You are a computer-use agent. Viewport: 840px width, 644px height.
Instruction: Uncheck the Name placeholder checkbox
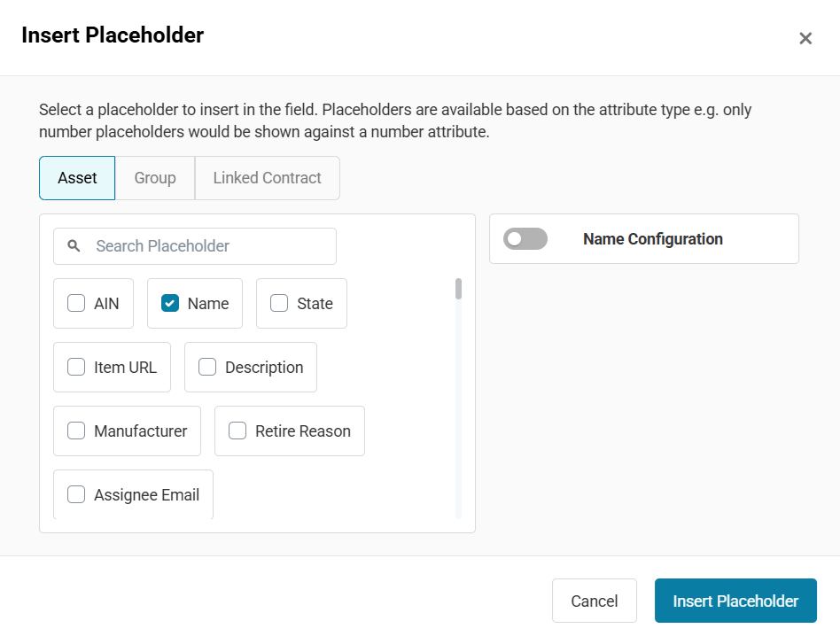170,303
